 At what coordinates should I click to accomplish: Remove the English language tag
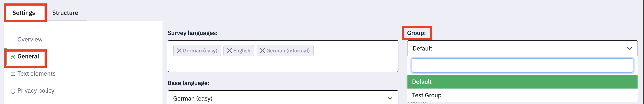(229, 51)
